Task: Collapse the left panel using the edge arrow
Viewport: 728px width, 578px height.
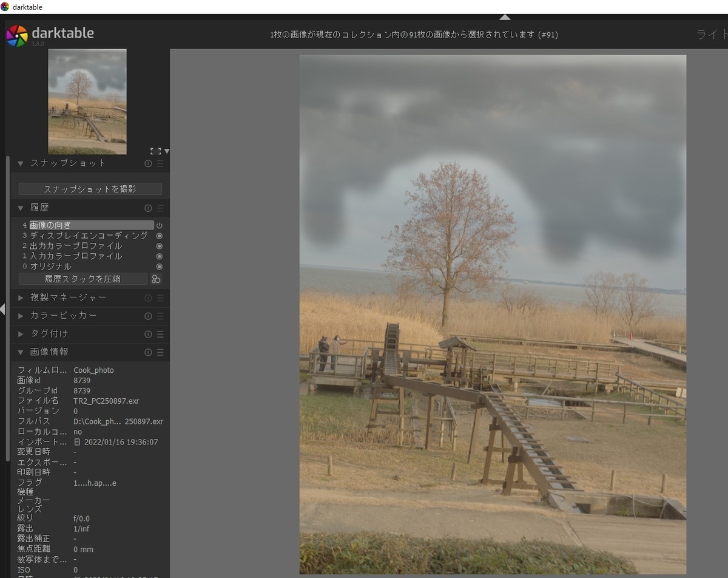Action: pyautogui.click(x=3, y=310)
